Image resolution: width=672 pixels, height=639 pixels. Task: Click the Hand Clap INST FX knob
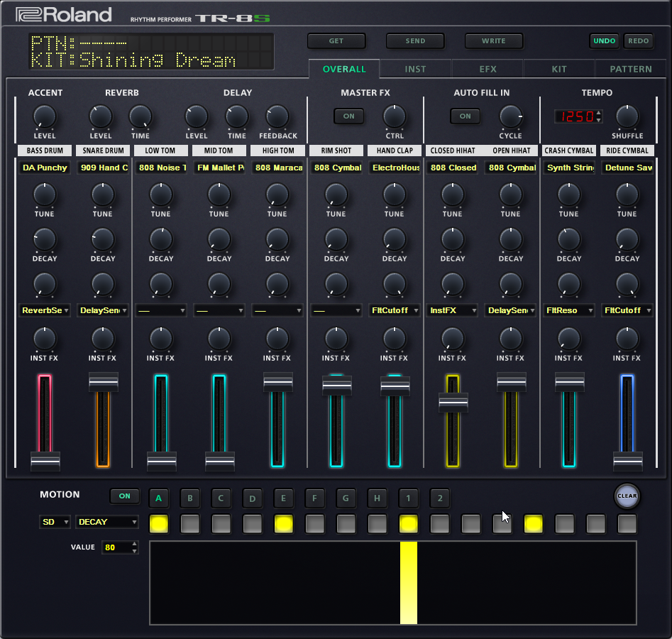[x=395, y=339]
